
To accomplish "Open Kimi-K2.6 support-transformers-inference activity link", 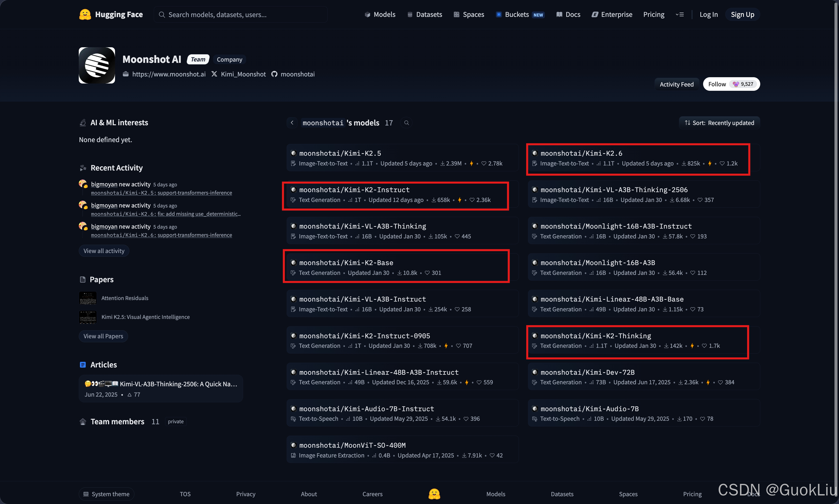I will (x=161, y=235).
